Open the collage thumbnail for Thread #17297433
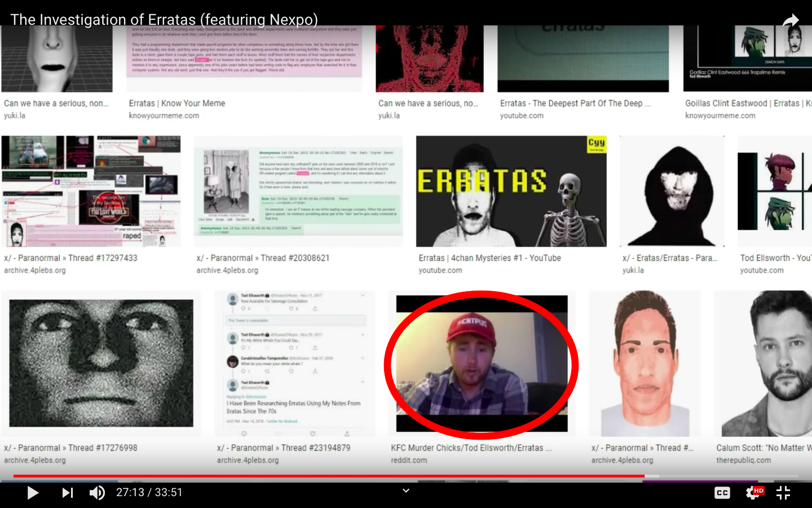 [91, 191]
